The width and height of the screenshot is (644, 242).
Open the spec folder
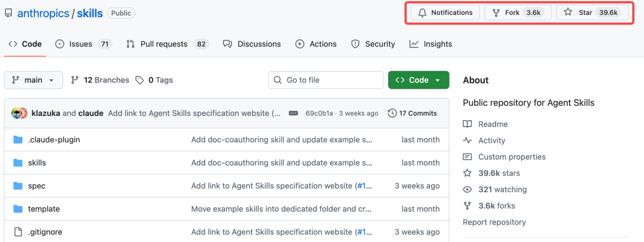36,186
